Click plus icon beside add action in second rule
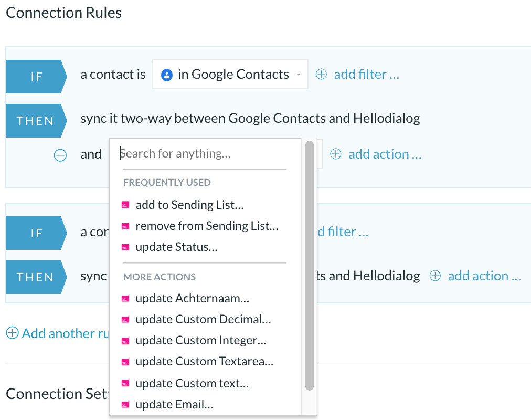 pos(435,276)
